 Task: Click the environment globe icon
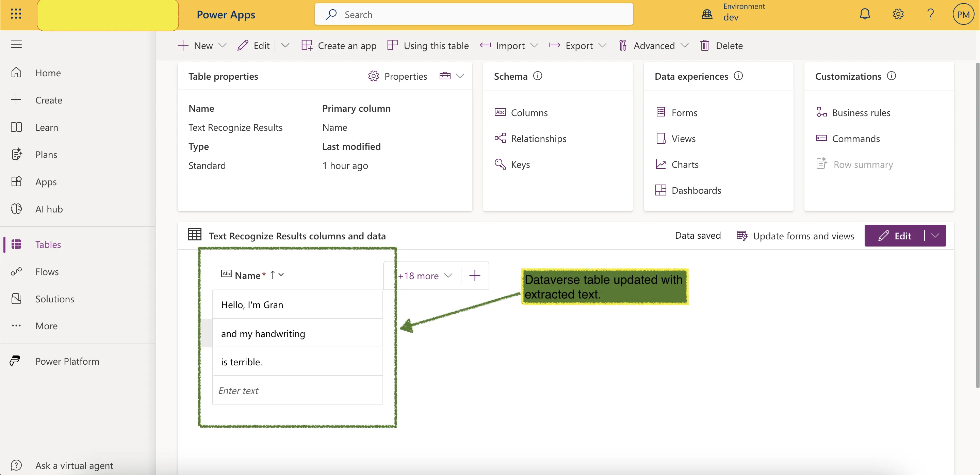point(707,14)
